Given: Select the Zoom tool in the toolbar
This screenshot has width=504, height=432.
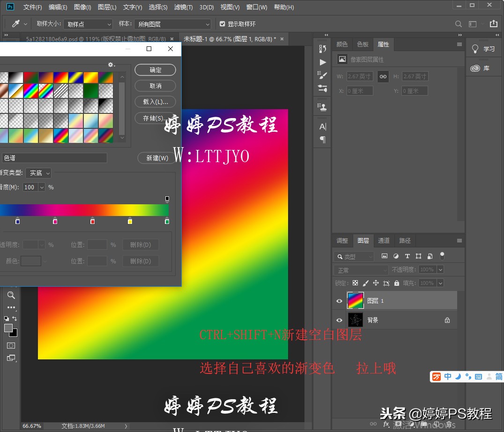Looking at the screenshot, I should pos(11,295).
